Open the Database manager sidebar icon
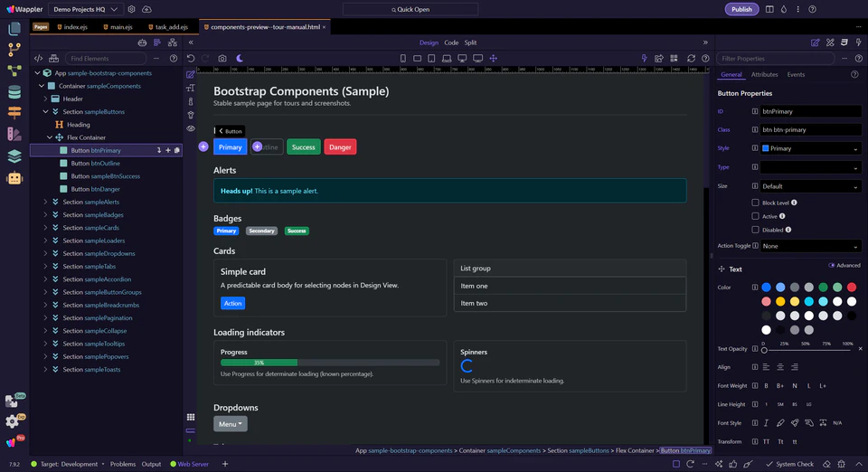Viewport: 868px width, 472px height. 14,92
